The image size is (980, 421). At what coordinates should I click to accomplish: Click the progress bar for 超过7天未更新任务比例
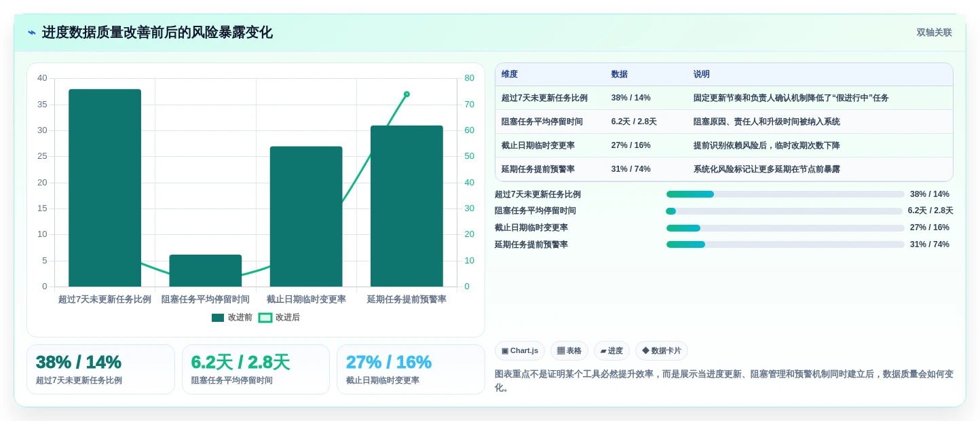[x=785, y=194]
